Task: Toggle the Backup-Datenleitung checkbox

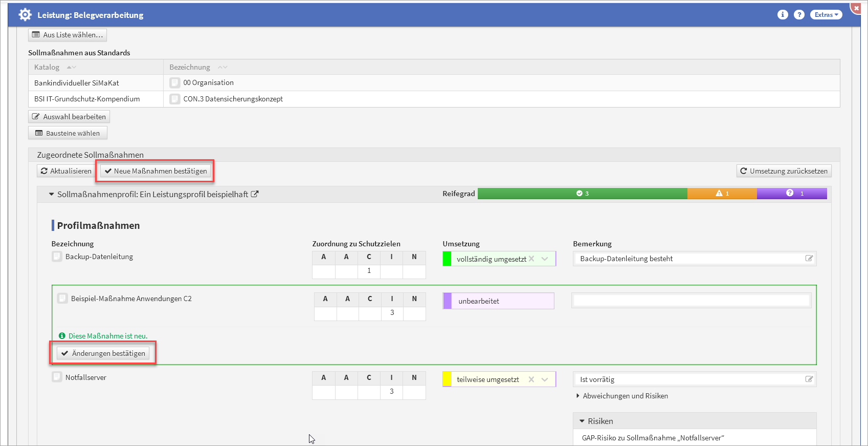Action: (57, 257)
